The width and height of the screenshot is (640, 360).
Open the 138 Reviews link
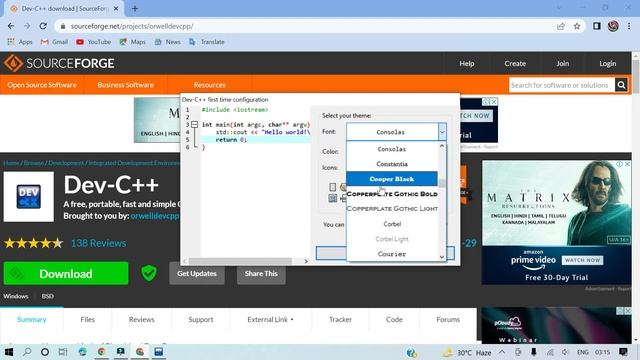(98, 243)
